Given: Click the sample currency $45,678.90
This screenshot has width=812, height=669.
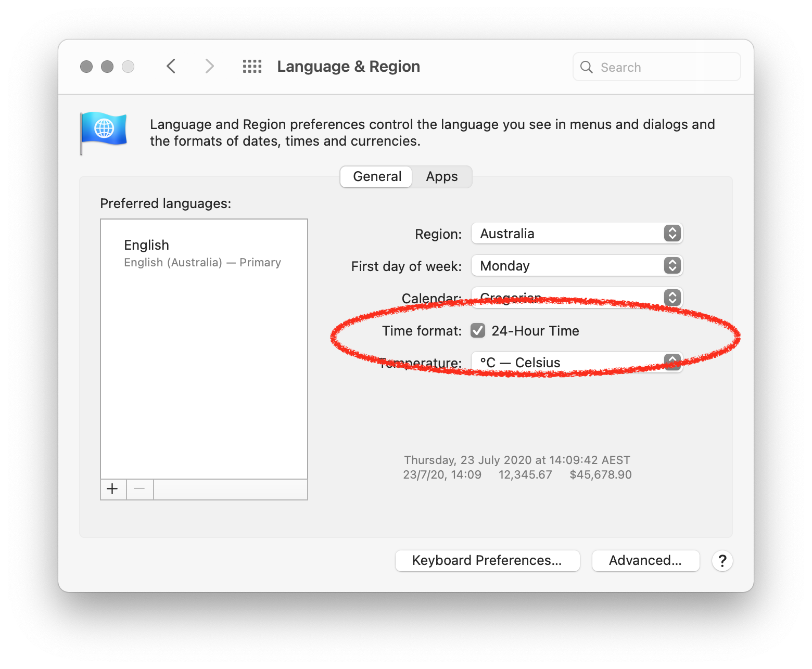Looking at the screenshot, I should tap(601, 474).
